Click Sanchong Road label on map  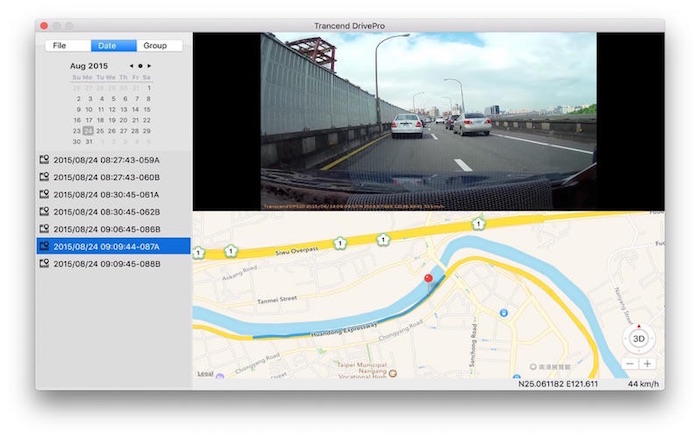473,345
